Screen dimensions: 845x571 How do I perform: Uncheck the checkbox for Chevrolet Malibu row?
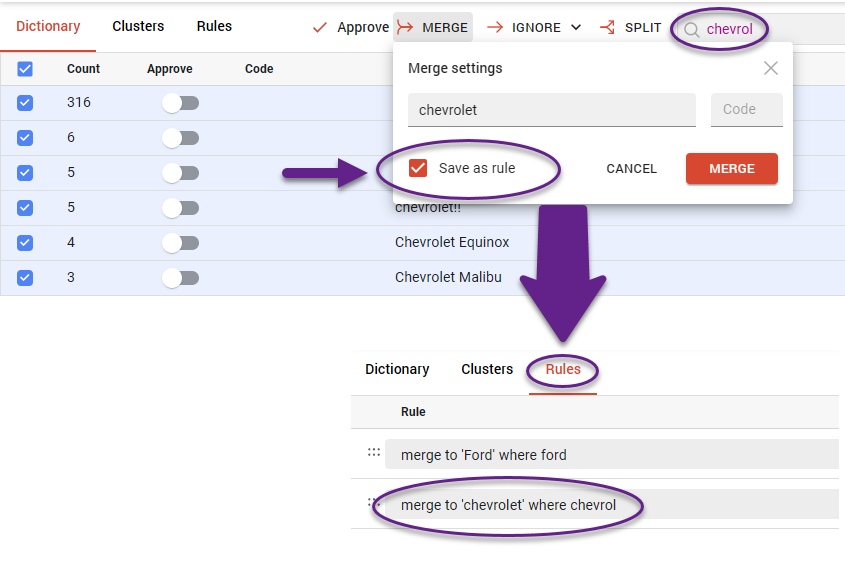click(26, 277)
